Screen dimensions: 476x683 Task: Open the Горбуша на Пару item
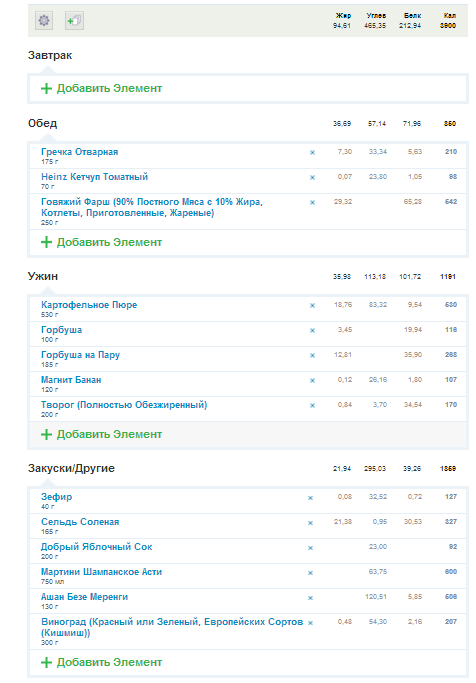81,355
